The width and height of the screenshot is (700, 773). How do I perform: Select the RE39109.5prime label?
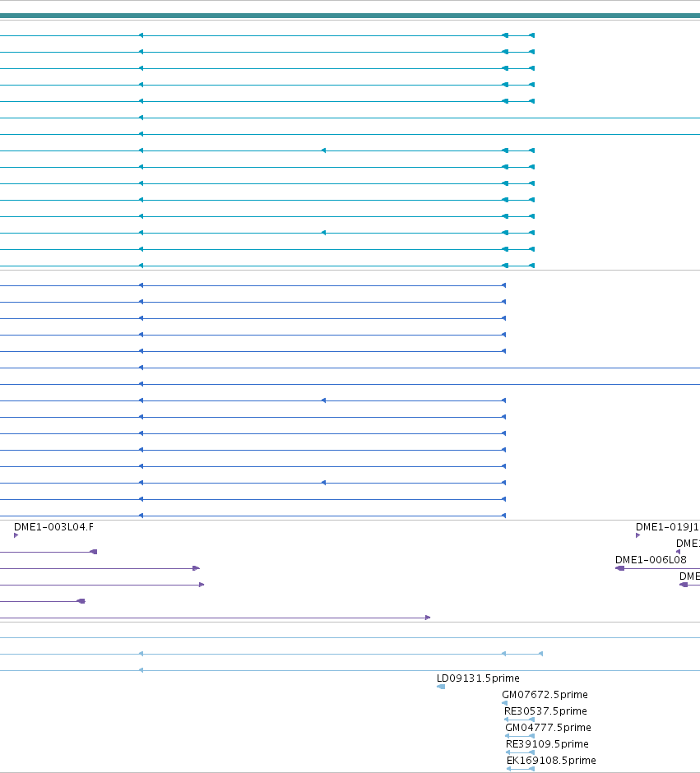click(547, 744)
